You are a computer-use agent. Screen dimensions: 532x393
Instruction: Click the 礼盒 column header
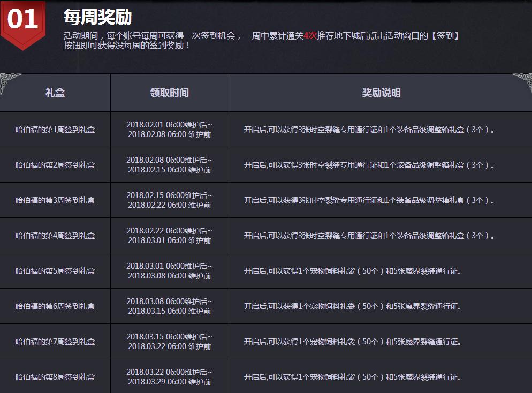55,93
